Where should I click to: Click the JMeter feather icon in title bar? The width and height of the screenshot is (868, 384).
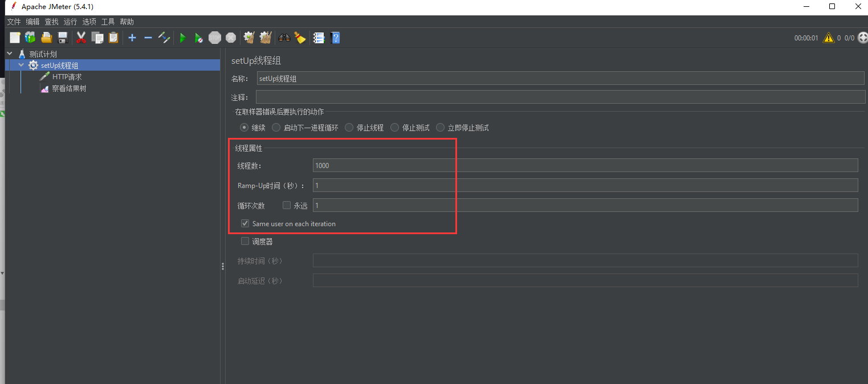pyautogui.click(x=13, y=6)
